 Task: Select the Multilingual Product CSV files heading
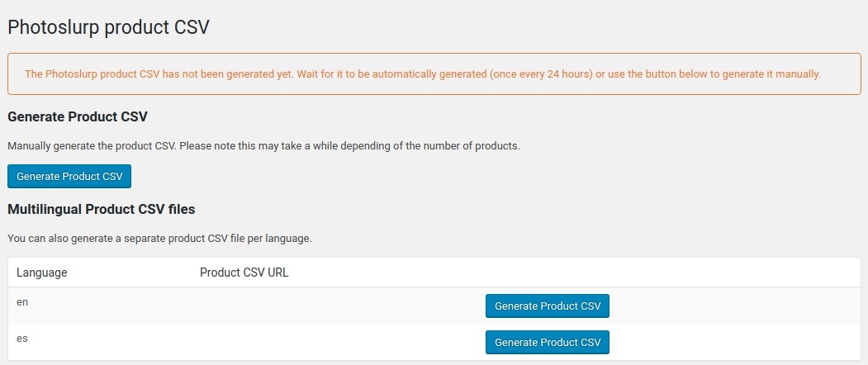(x=101, y=209)
